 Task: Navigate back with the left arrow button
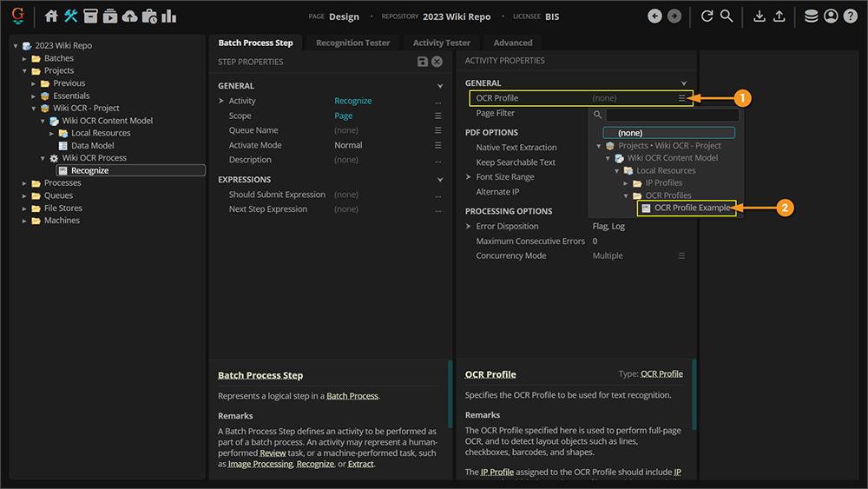click(654, 16)
